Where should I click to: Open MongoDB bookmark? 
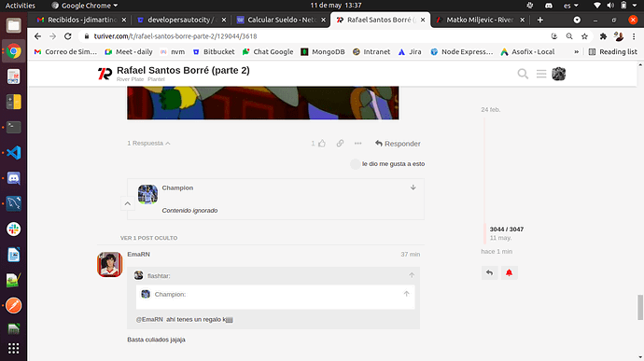[x=323, y=51]
